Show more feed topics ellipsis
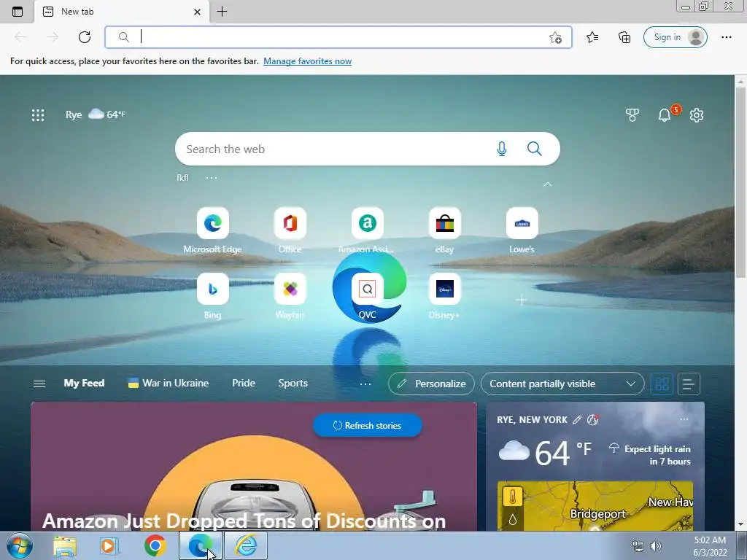Image resolution: width=747 pixels, height=560 pixels. point(365,384)
